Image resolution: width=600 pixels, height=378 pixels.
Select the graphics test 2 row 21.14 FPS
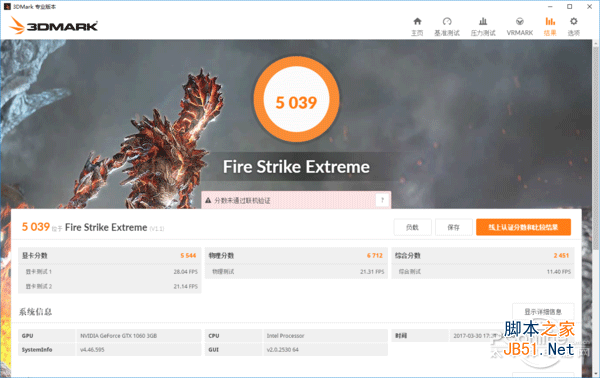click(109, 286)
